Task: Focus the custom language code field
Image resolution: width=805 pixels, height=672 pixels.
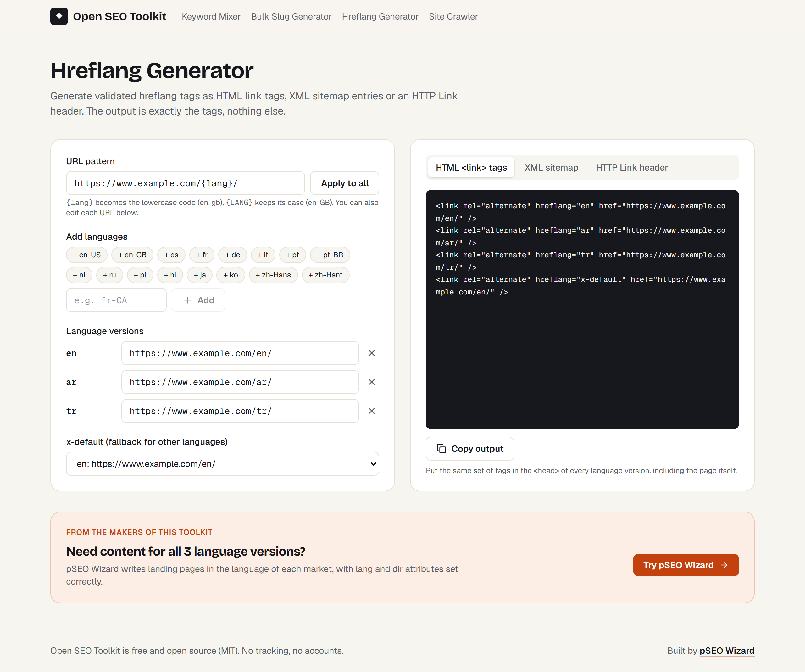Action: tap(116, 300)
